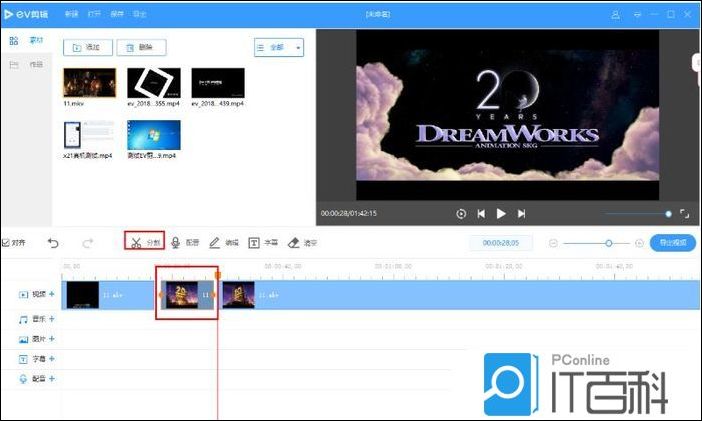Redo the undone action

tap(88, 243)
